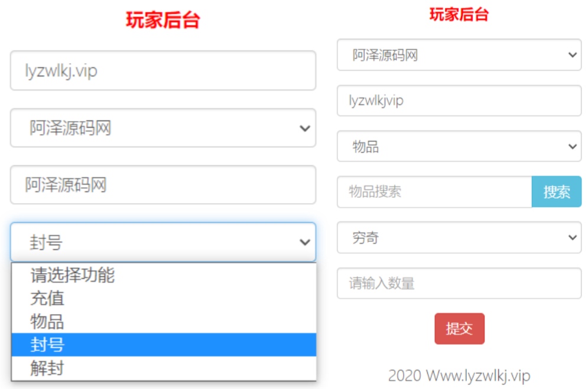Image resolution: width=588 pixels, height=389 pixels.
Task: Choose 物品 in the function dropdown list
Action: click(47, 322)
